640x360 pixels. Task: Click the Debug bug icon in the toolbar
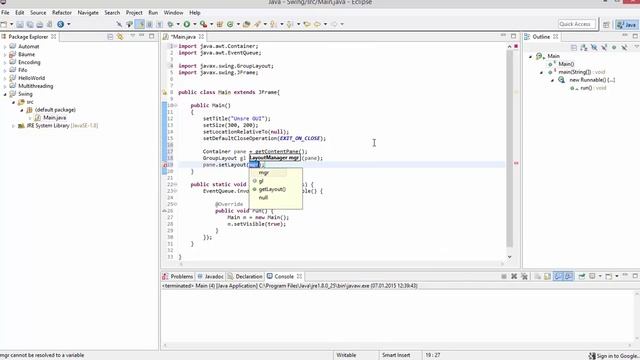click(x=171, y=24)
